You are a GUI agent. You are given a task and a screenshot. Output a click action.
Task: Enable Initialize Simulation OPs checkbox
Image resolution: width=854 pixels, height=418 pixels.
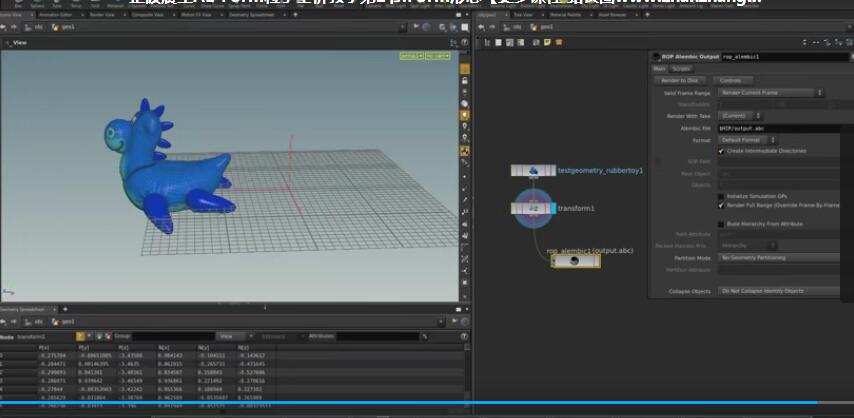[721, 194]
